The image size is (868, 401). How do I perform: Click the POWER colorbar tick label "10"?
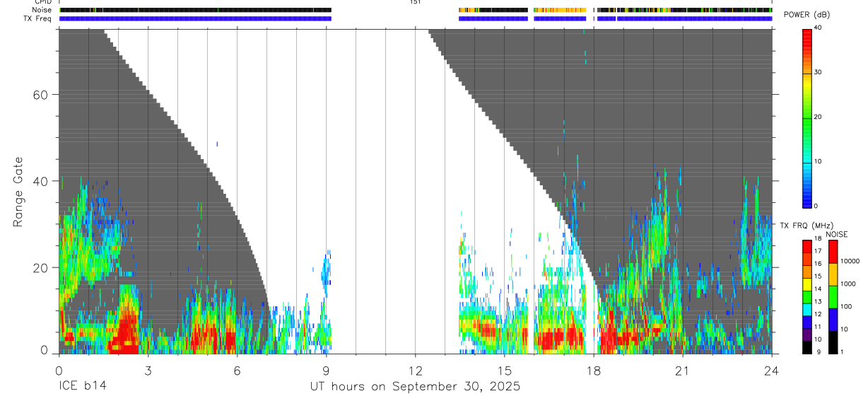tap(819, 162)
